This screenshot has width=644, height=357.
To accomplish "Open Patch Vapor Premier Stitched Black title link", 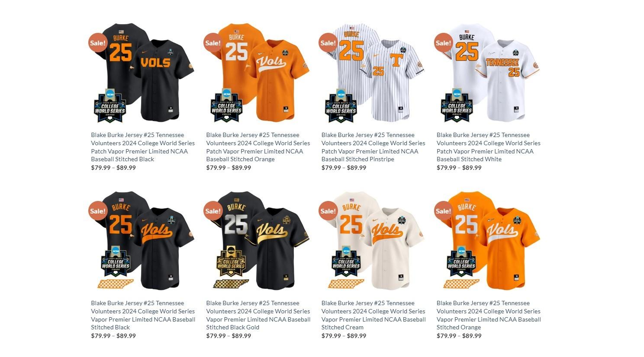I will [143, 147].
